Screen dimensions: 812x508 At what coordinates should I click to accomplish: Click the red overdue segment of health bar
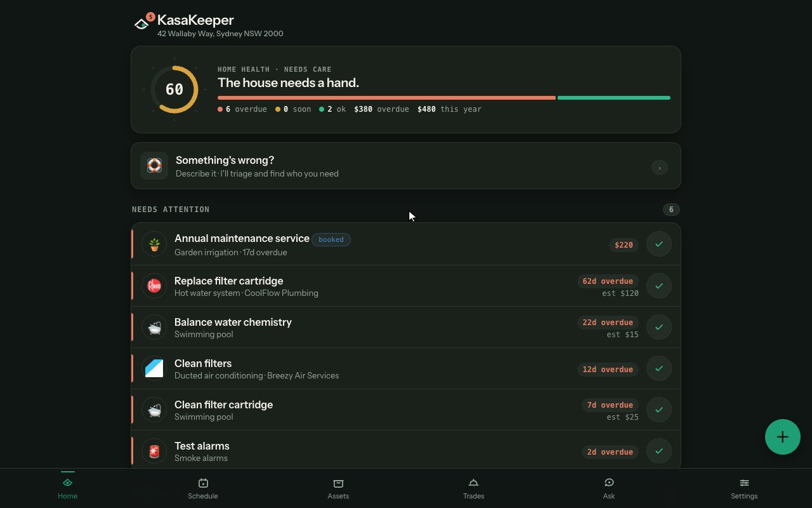(386, 98)
